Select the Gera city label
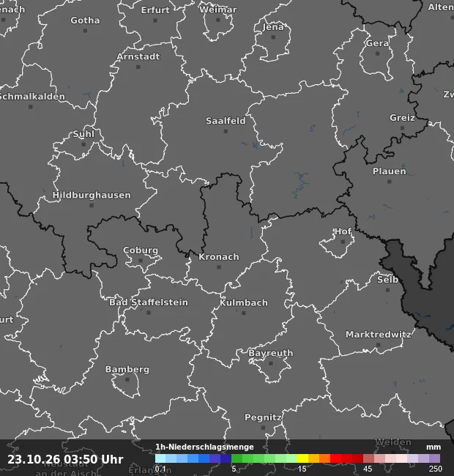 tap(377, 43)
